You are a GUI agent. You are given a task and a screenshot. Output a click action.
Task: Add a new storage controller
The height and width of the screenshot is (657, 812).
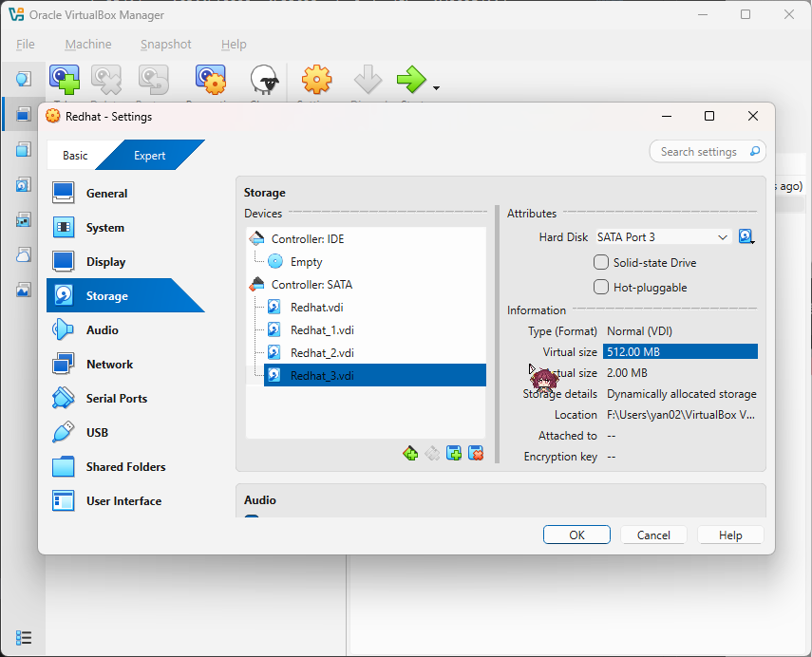(410, 454)
